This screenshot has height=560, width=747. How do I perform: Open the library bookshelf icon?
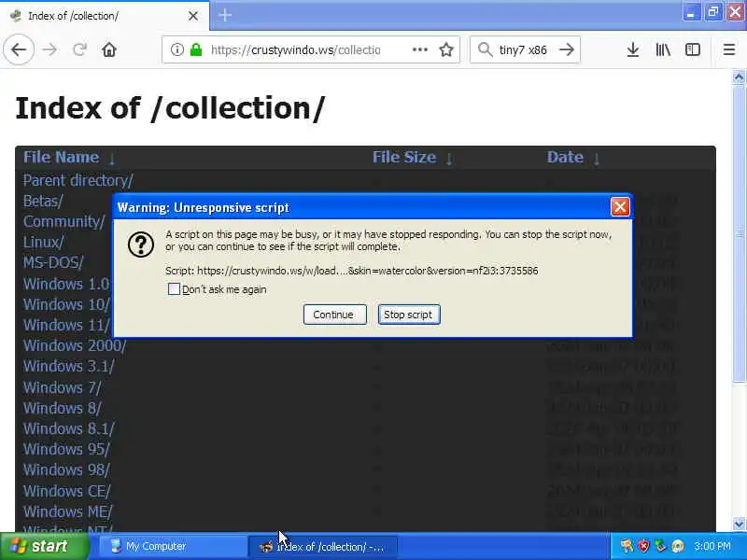663,49
